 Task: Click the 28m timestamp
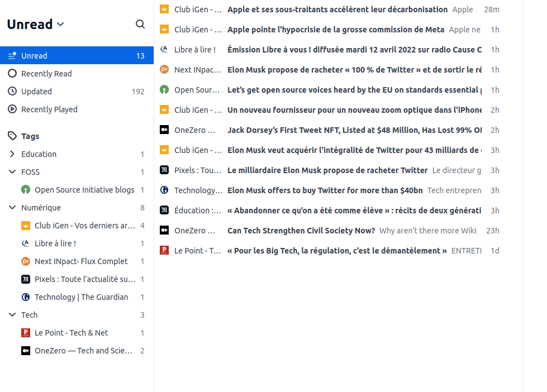click(x=491, y=9)
